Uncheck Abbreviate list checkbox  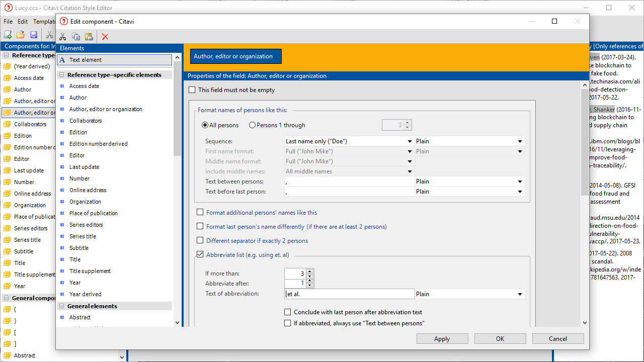(200, 255)
